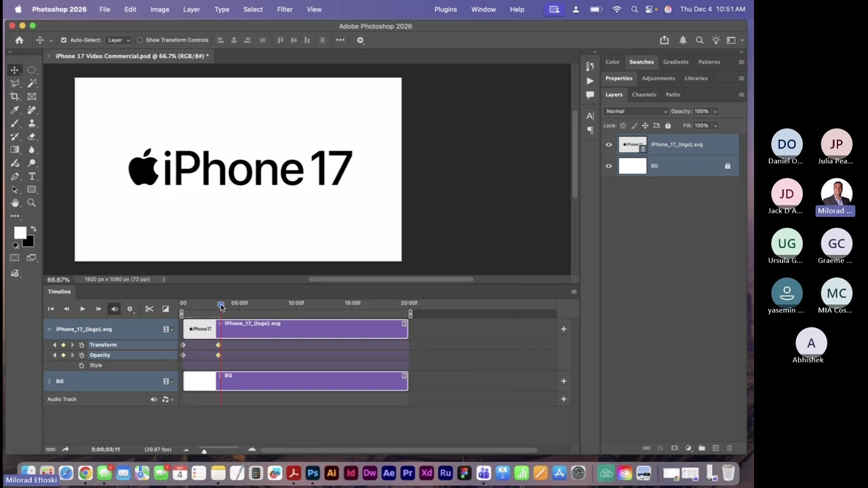Select the Clone Stamp tool
868x488 pixels.
pos(32,123)
